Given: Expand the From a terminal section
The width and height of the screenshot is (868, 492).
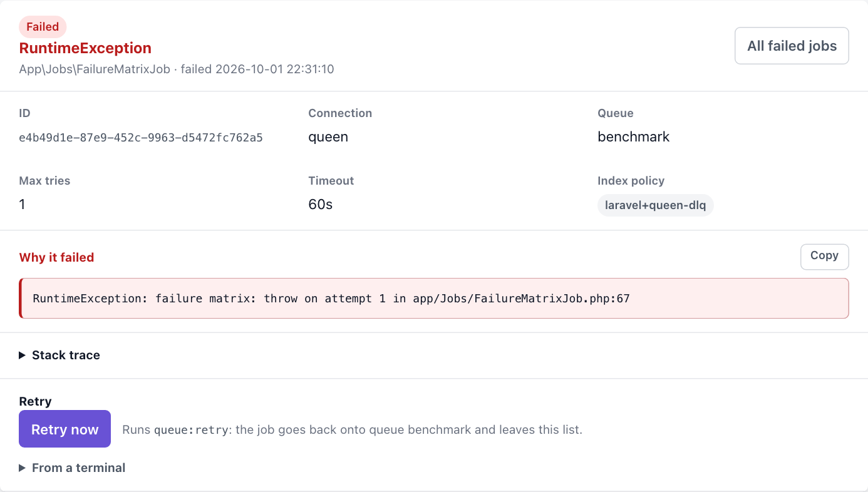Looking at the screenshot, I should click(72, 468).
